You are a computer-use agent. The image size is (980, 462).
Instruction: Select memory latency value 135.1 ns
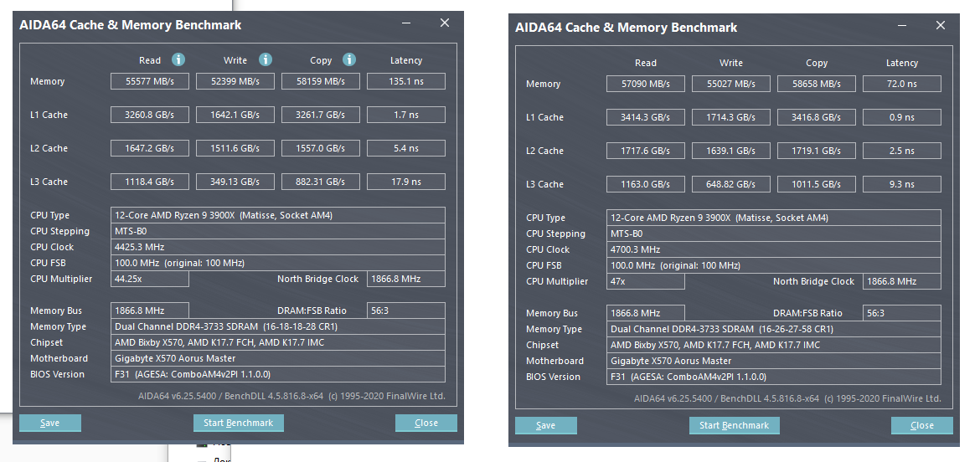coord(406,81)
